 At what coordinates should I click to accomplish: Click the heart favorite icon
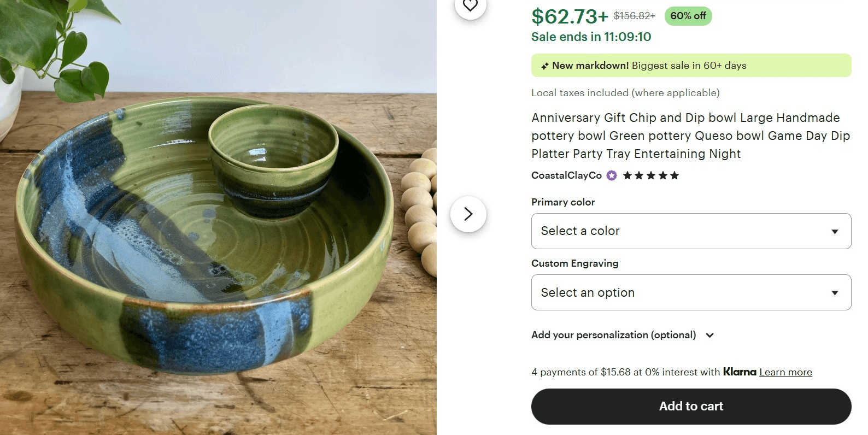point(470,5)
